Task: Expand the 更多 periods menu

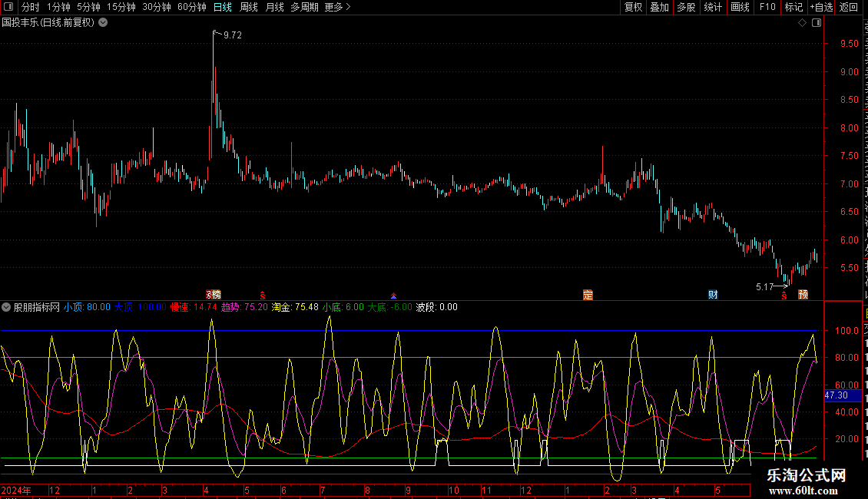Action: coord(338,7)
